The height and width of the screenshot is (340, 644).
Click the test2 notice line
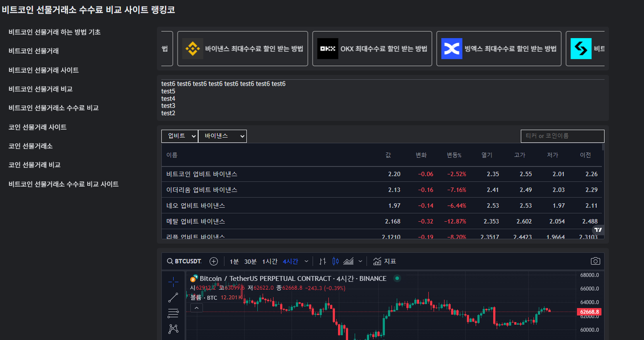(x=168, y=113)
